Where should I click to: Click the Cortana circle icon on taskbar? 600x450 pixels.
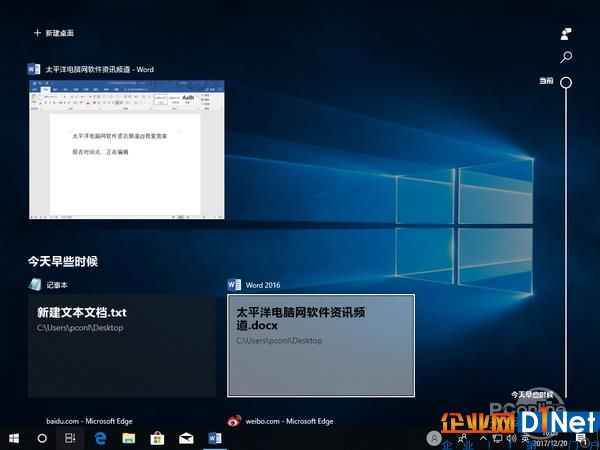pos(42,438)
